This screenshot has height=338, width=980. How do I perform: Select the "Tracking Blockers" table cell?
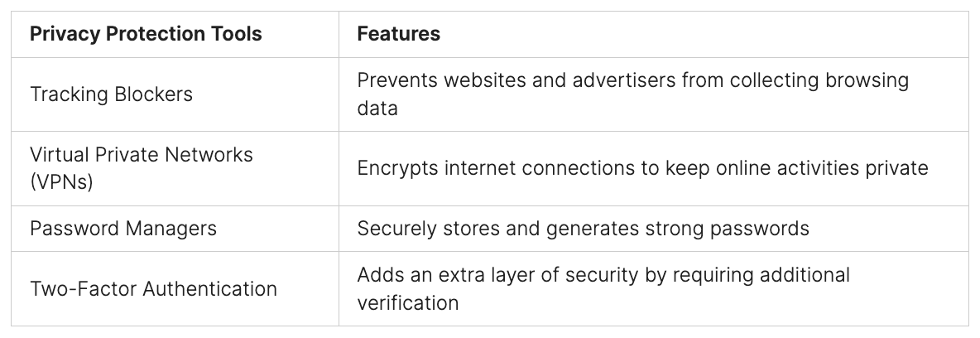pyautogui.click(x=111, y=94)
